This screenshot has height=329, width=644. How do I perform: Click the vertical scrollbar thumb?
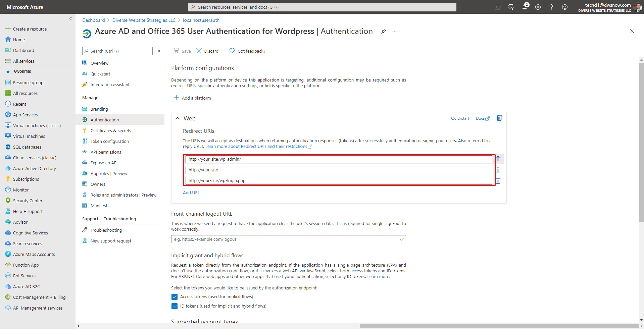(x=641, y=142)
